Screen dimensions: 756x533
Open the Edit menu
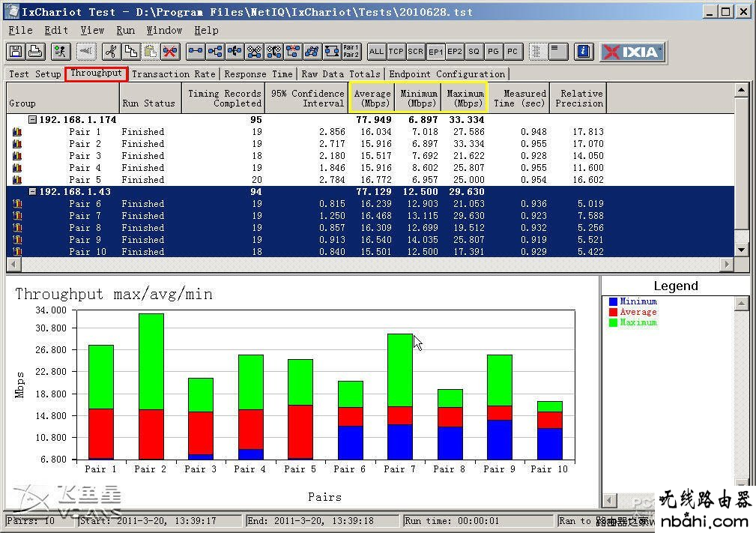click(56, 31)
